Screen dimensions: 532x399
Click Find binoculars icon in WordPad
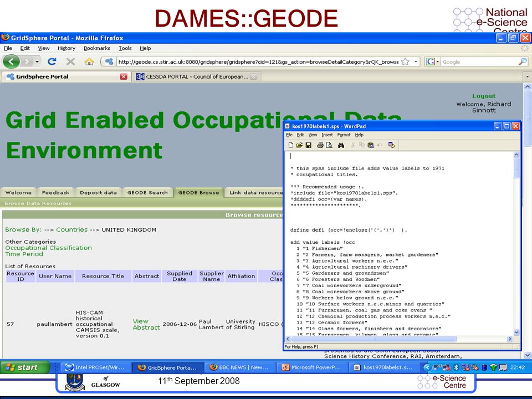tap(341, 145)
